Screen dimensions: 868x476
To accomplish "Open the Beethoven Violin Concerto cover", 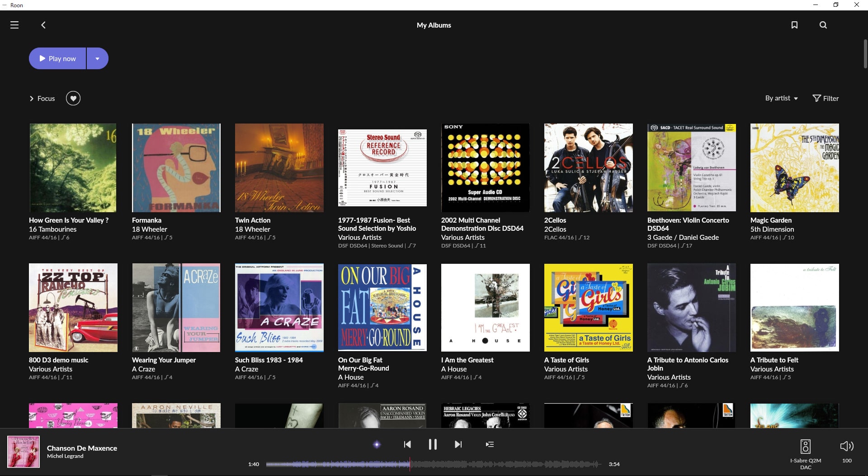I will 692,168.
